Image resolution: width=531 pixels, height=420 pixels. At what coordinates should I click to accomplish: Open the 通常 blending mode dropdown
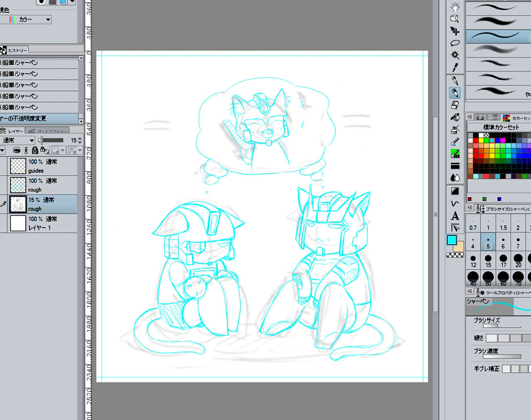click(x=18, y=140)
